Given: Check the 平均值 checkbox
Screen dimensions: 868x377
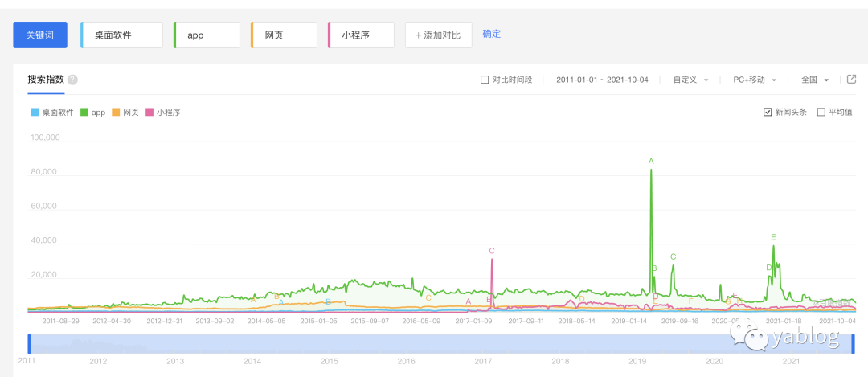Looking at the screenshot, I should (821, 112).
